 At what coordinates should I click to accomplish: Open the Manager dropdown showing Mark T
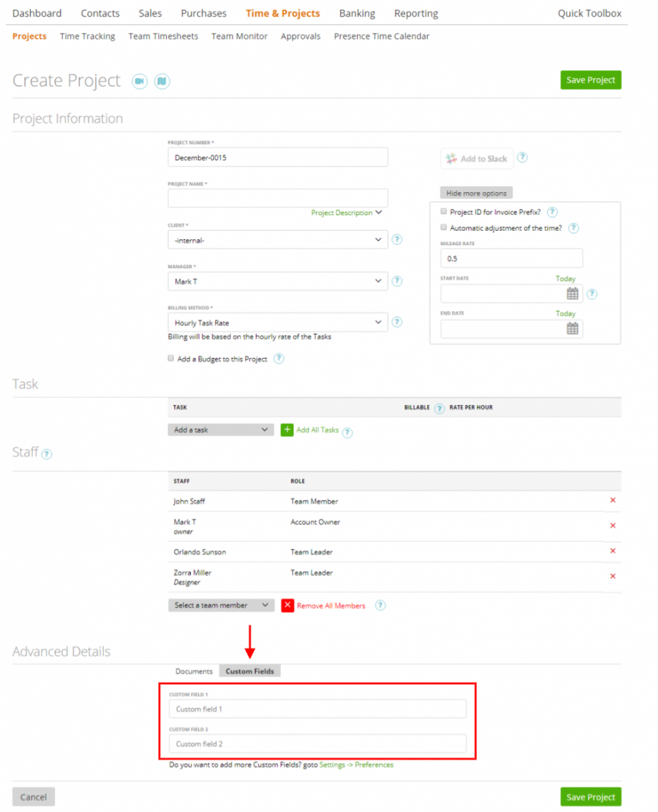(x=278, y=281)
